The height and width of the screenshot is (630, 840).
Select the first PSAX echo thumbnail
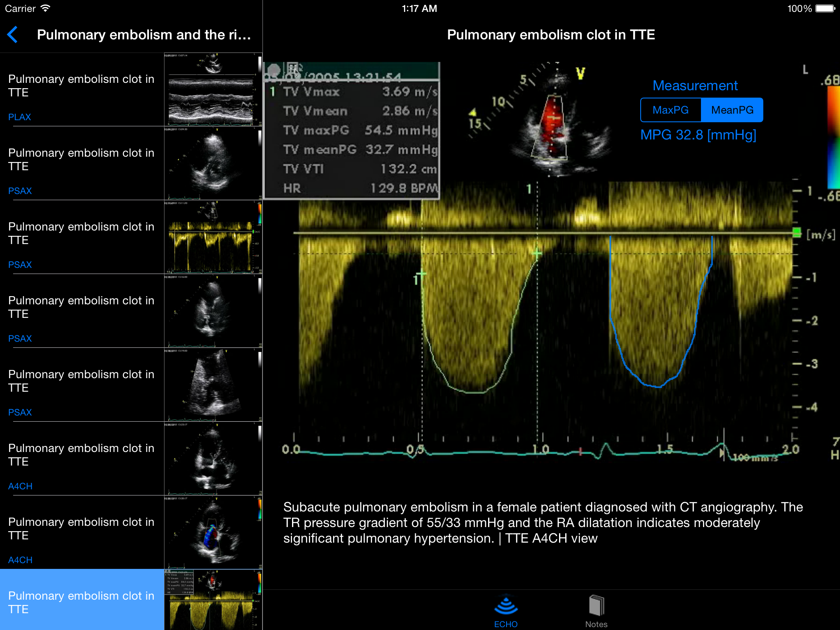tap(213, 163)
